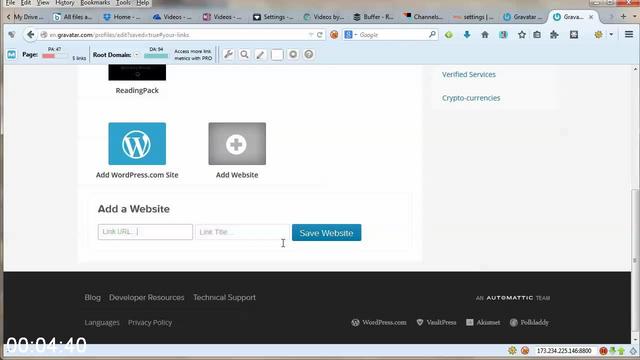This screenshot has width=640, height=360.
Task: Switch to the Home Dropbox tab
Action: [122, 17]
